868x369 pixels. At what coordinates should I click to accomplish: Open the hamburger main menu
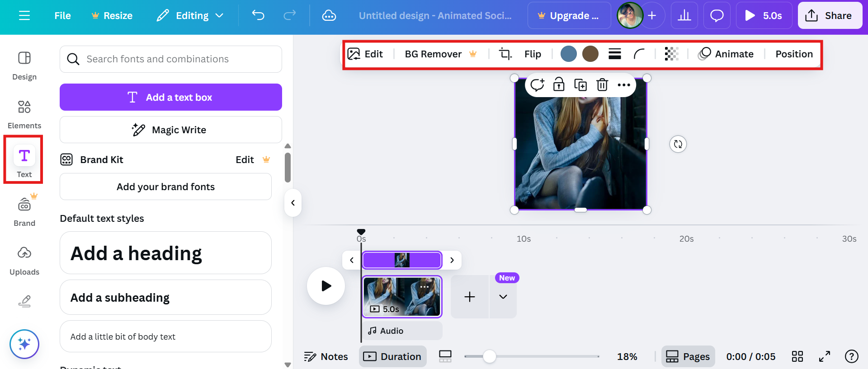tap(24, 16)
